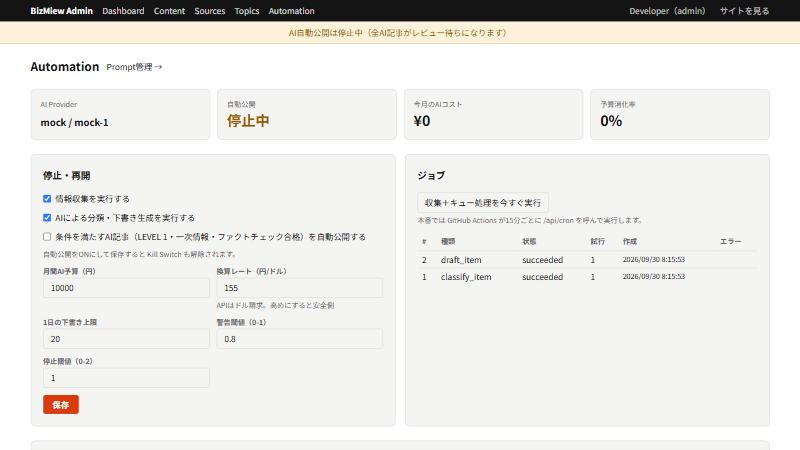The image size is (800, 450).
Task: Click the created timestamp in the draft_item row
Action: tap(654, 259)
